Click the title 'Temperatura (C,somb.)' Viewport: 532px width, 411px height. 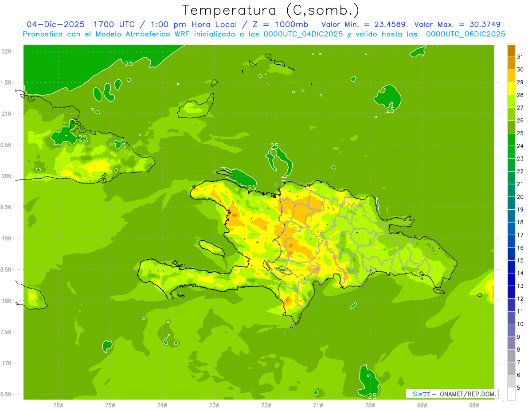coord(271,10)
